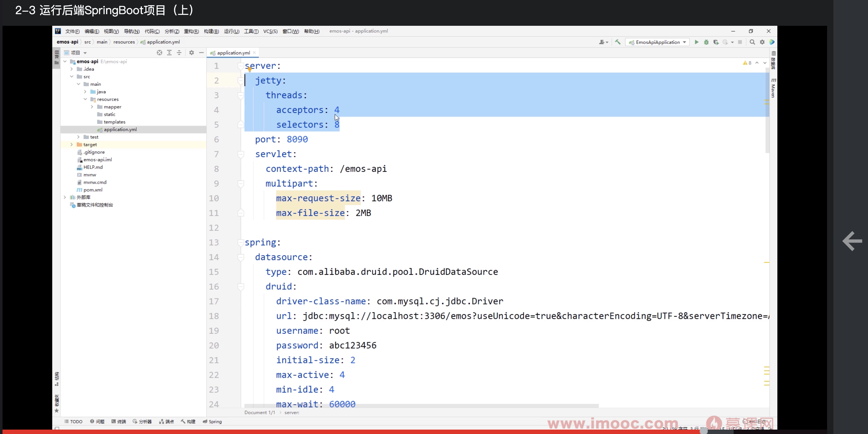This screenshot has height=434, width=868.
Task: Open Search Everywhere magnifier icon
Action: coord(752,42)
